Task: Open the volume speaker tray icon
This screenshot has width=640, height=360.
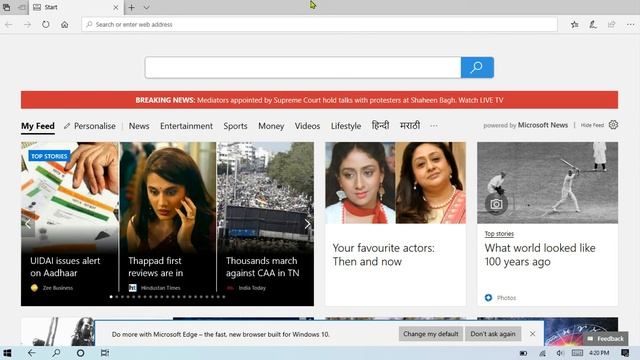Action: point(560,353)
